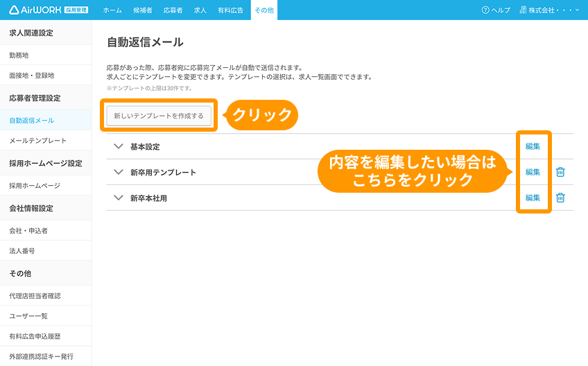Open 法人番号 in the sidebar
Screen dimensions: 588x366
46,251
